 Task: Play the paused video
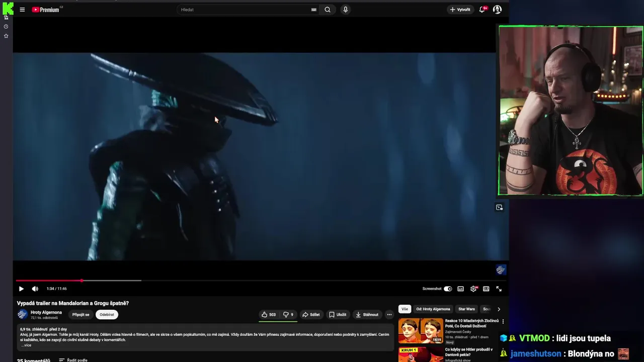tap(21, 289)
